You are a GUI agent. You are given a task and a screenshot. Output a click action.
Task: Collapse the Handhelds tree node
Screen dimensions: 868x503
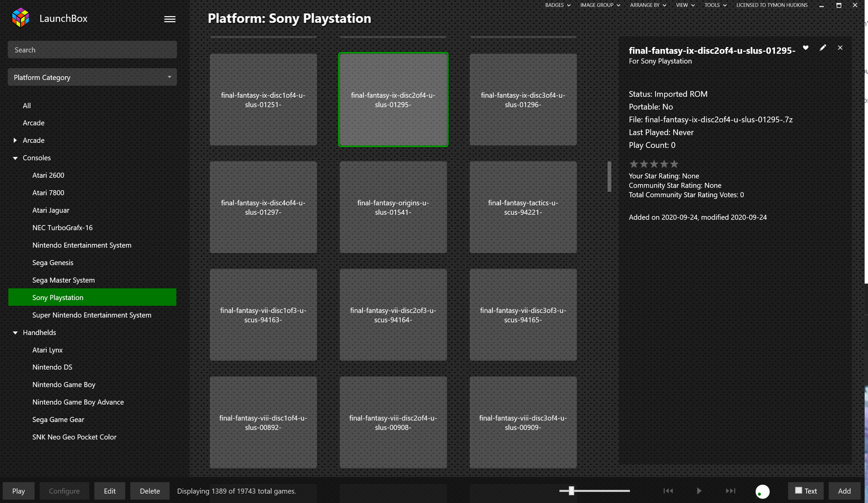[x=15, y=332]
